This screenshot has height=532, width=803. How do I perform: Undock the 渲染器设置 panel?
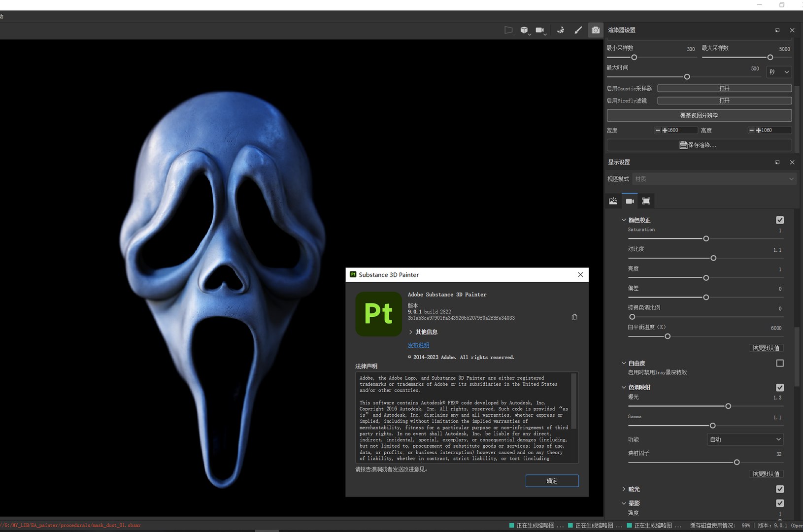point(777,30)
